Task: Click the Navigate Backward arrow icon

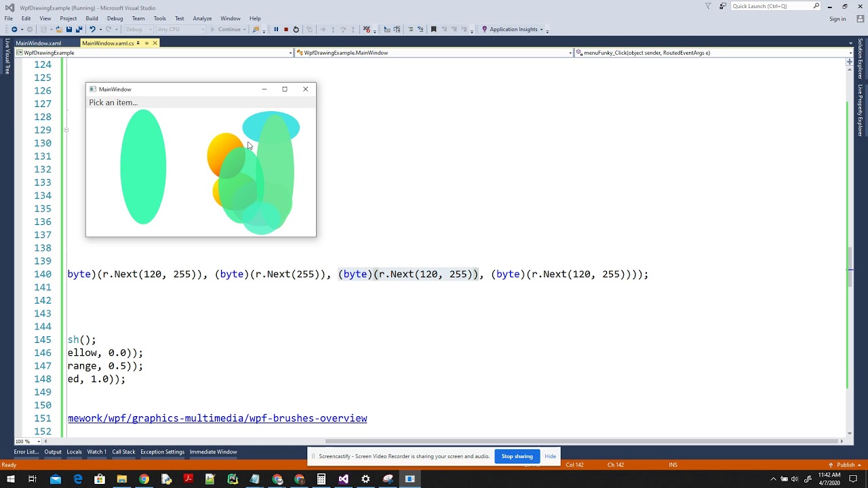Action: click(x=14, y=29)
